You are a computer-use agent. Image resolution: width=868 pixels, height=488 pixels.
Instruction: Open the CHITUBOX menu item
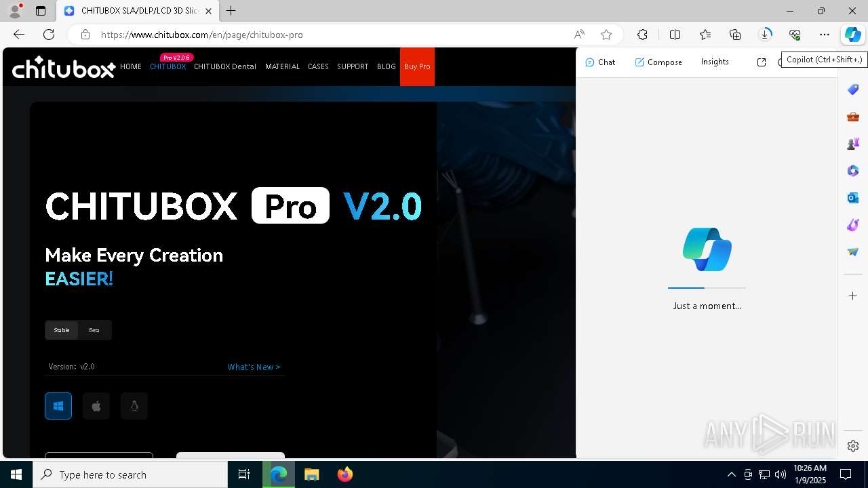tap(167, 66)
